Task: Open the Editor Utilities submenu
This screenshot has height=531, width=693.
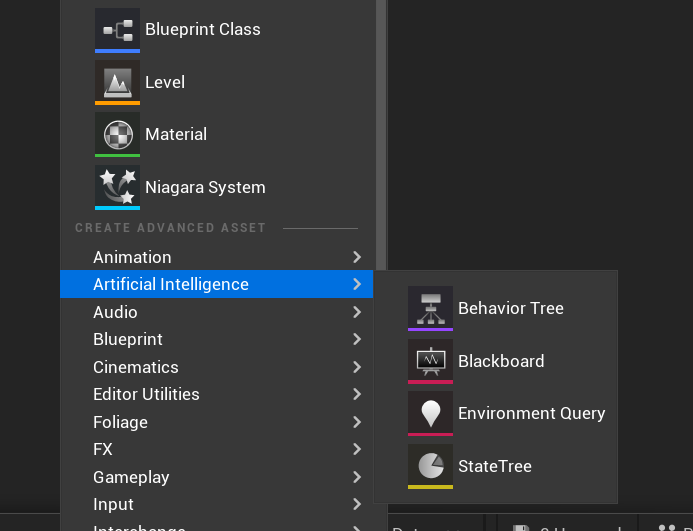Action: pyautogui.click(x=217, y=394)
